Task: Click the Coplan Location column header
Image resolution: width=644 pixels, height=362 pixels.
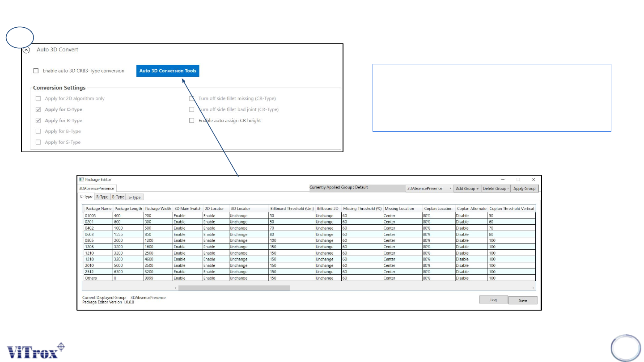Action: (439, 209)
